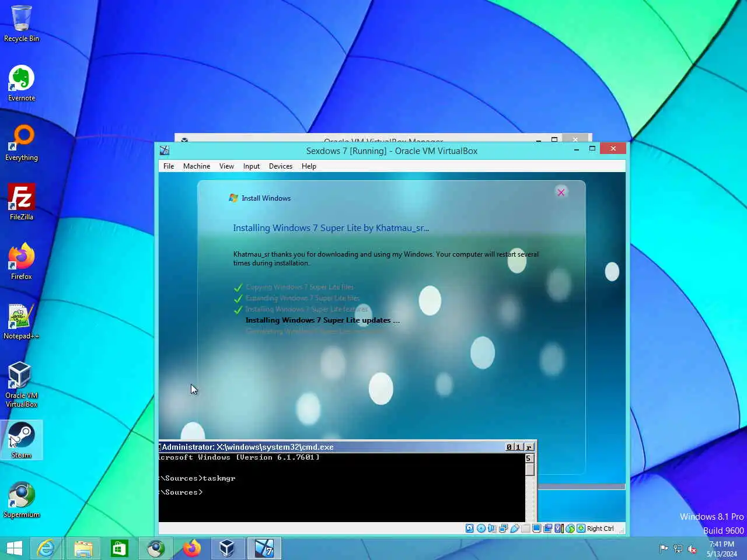Open the View menu
The width and height of the screenshot is (747, 560).
(x=226, y=166)
